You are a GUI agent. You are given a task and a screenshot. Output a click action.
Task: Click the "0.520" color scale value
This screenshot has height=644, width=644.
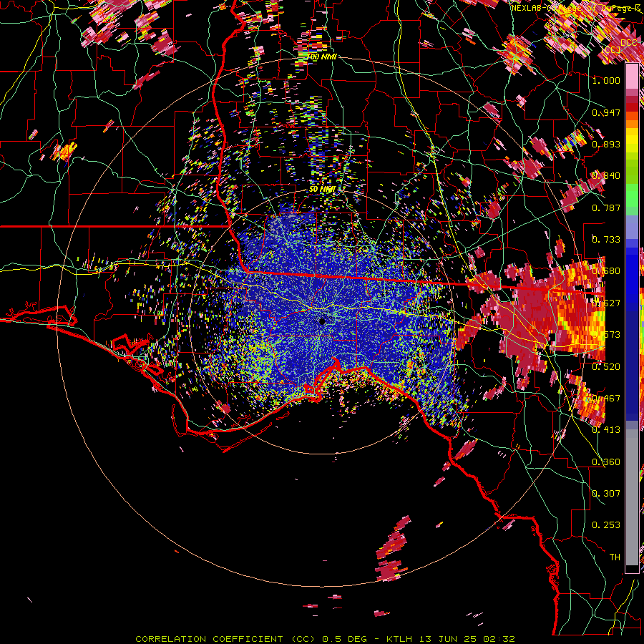coord(606,367)
